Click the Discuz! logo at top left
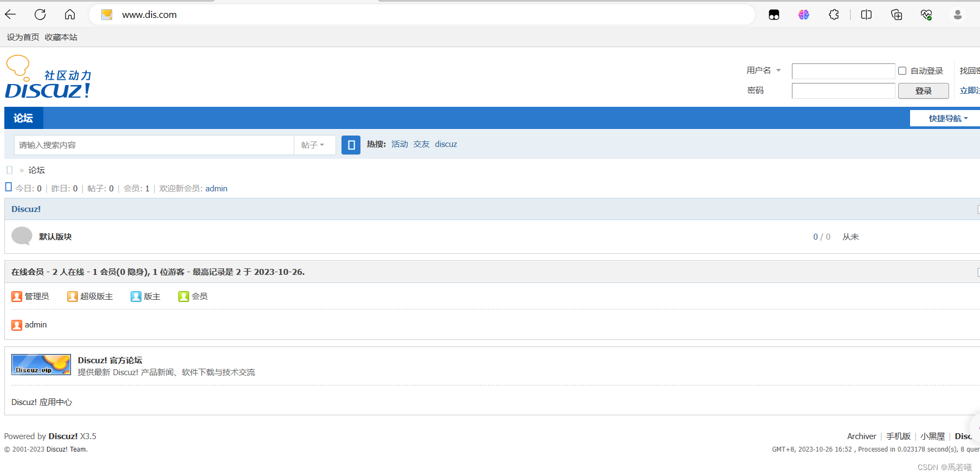The height and width of the screenshot is (476, 980). tap(48, 77)
